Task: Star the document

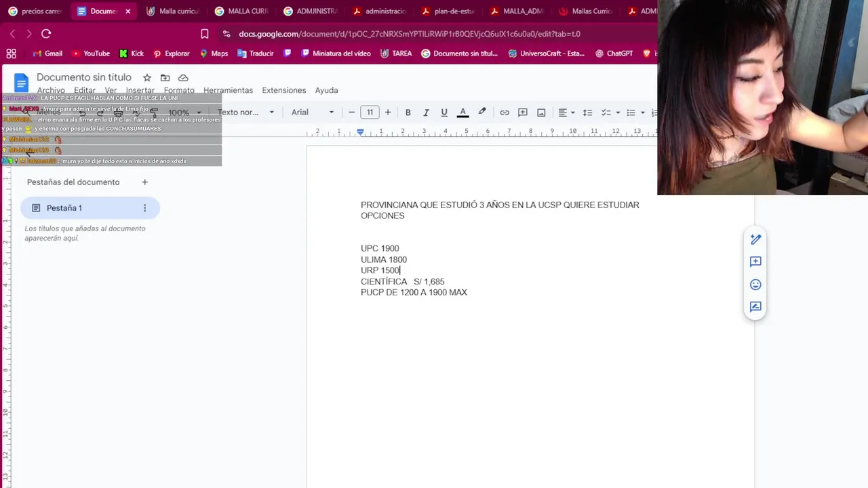Action: pyautogui.click(x=146, y=78)
